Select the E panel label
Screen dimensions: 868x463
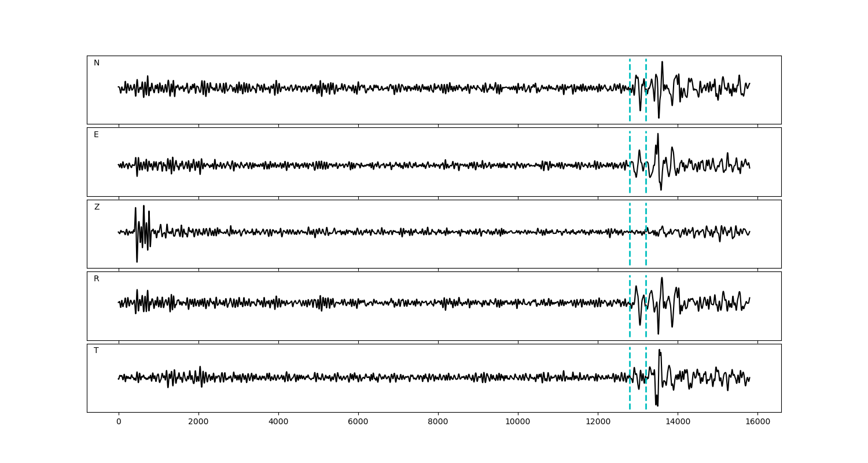pos(96,135)
